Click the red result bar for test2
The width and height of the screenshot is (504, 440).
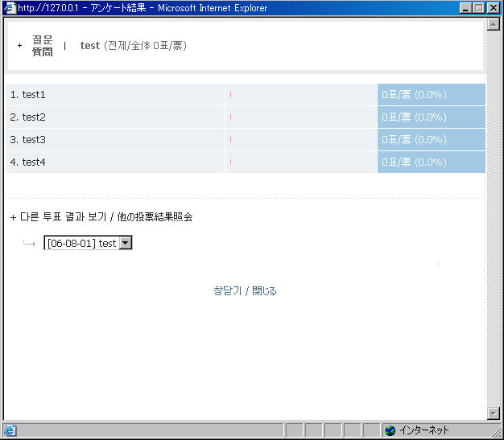coord(230,117)
